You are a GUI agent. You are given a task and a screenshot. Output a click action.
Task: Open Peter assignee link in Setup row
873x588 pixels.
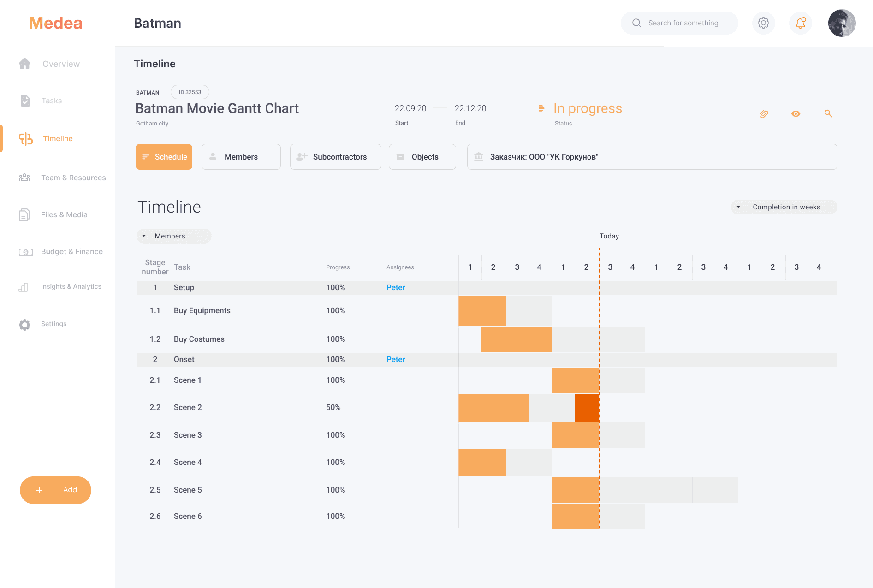pyautogui.click(x=395, y=287)
